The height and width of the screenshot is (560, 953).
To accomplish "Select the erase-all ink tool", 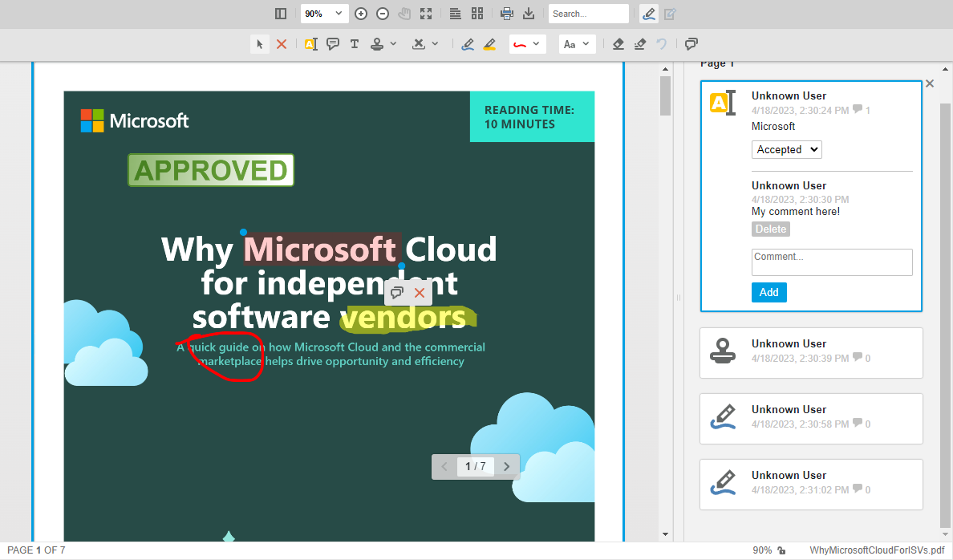I will coord(640,44).
